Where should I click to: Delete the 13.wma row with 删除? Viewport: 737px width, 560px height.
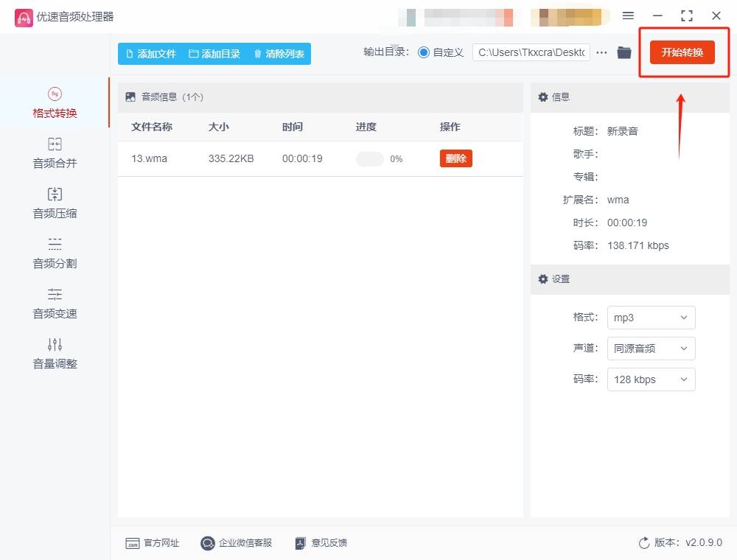456,158
